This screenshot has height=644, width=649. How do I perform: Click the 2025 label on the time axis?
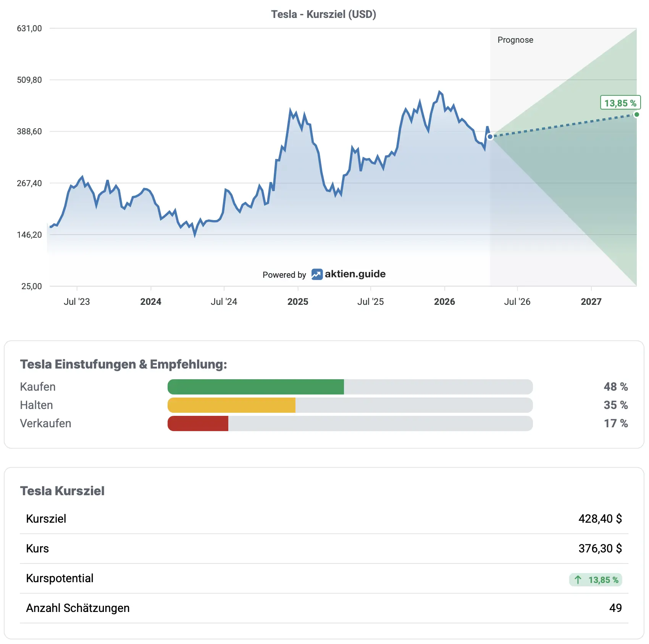click(x=297, y=302)
